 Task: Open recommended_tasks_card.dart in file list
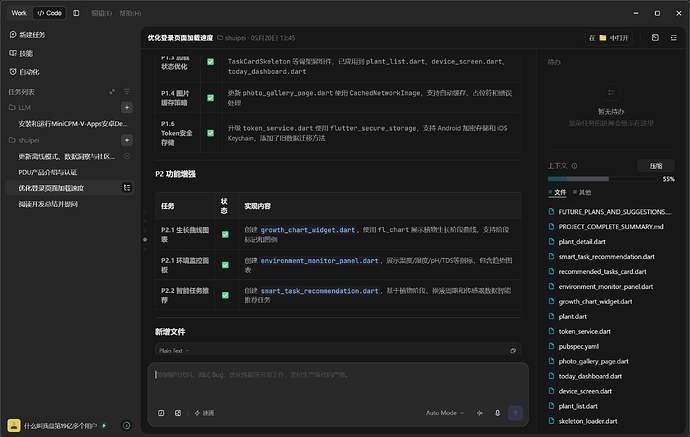coord(602,272)
